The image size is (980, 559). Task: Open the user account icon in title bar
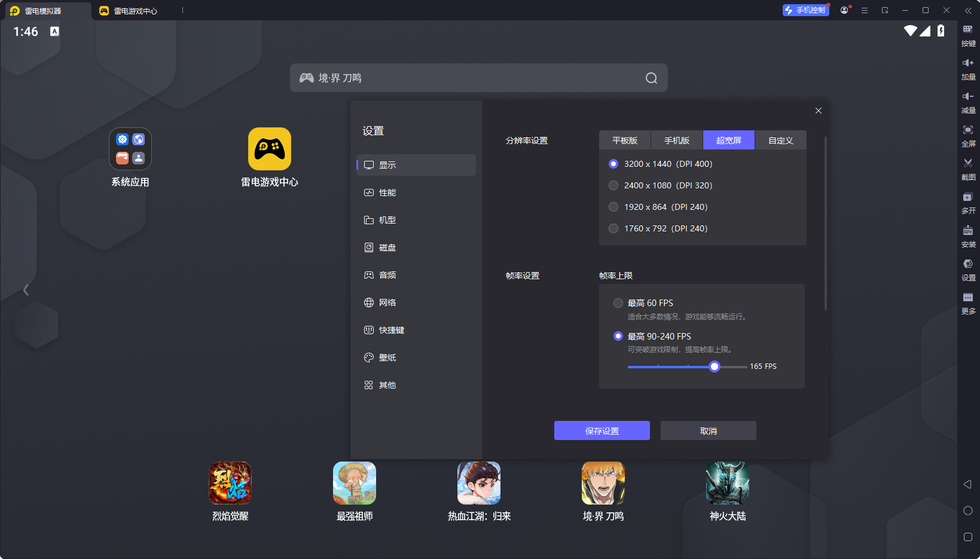(x=844, y=10)
